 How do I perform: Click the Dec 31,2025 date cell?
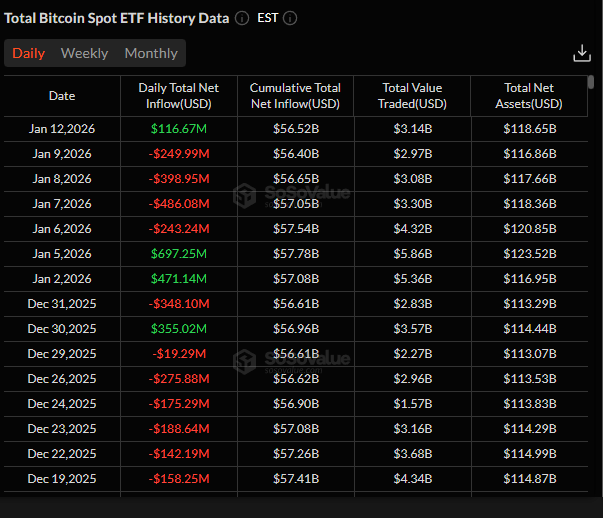62,304
